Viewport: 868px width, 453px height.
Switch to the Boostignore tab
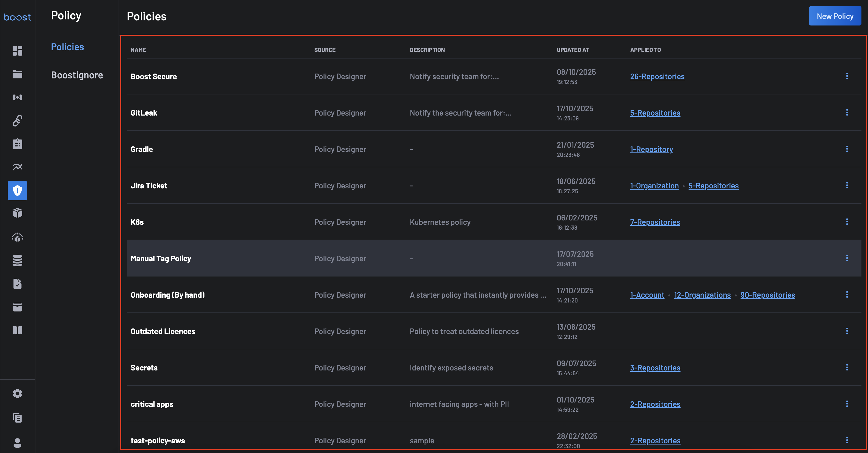(77, 75)
